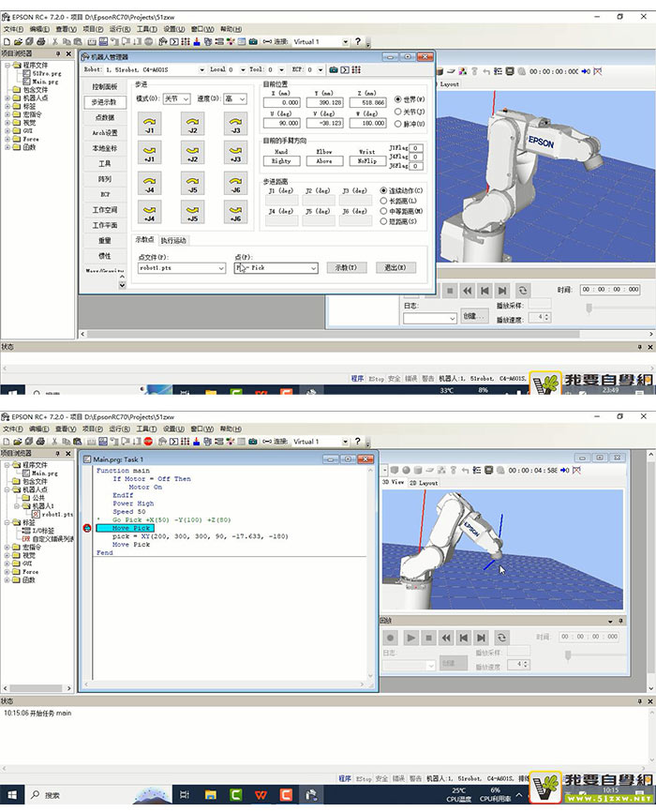656x812 pixels.
Task: Click the loop button in upper playback panel
Action: (x=522, y=291)
